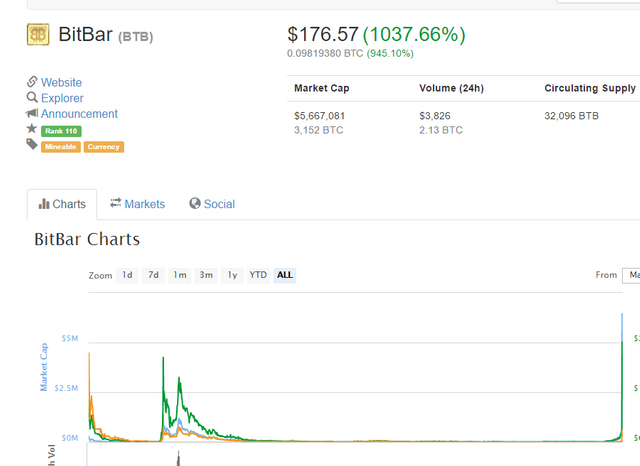This screenshot has width=640, height=466.
Task: Click the $176.57 price text
Action: pyautogui.click(x=323, y=34)
